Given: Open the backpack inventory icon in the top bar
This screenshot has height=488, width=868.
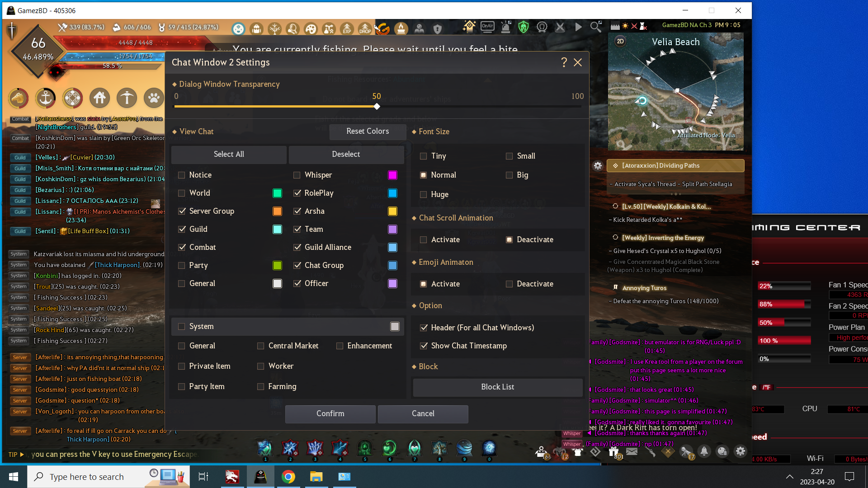Looking at the screenshot, I should tap(256, 29).
